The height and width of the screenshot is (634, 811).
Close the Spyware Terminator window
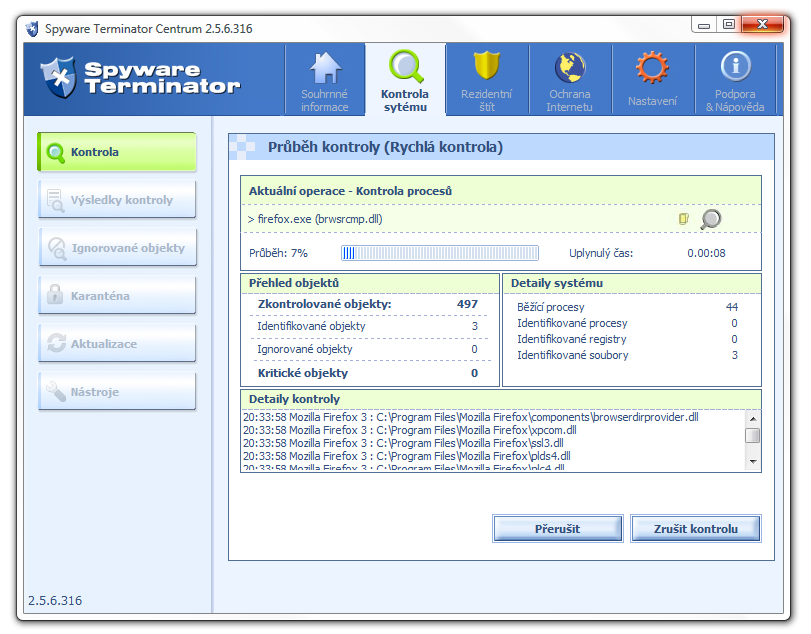click(x=762, y=24)
